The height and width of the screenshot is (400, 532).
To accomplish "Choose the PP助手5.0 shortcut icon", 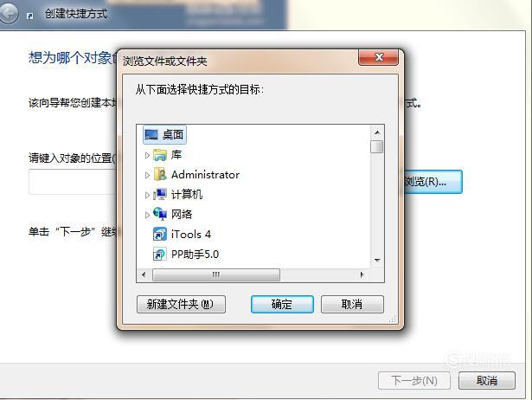I will coord(160,254).
